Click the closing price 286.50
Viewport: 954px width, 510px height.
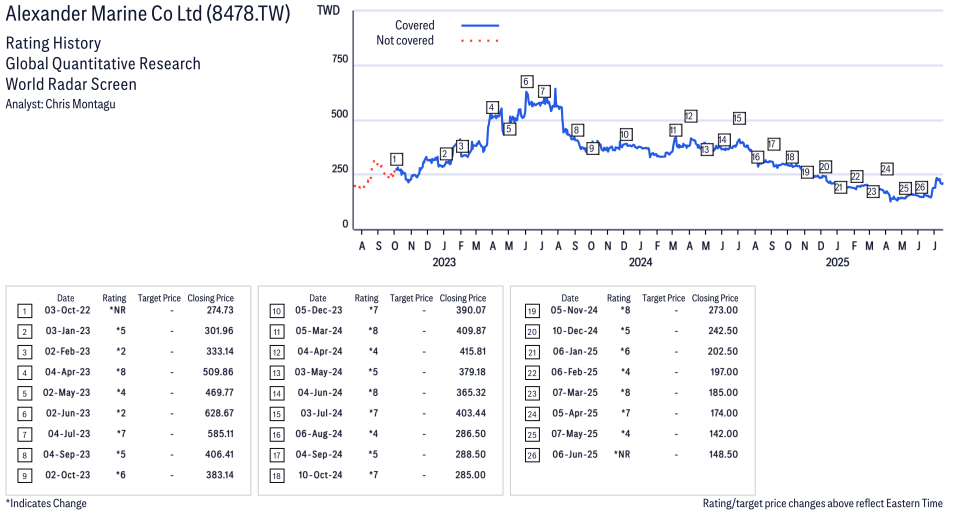click(471, 434)
